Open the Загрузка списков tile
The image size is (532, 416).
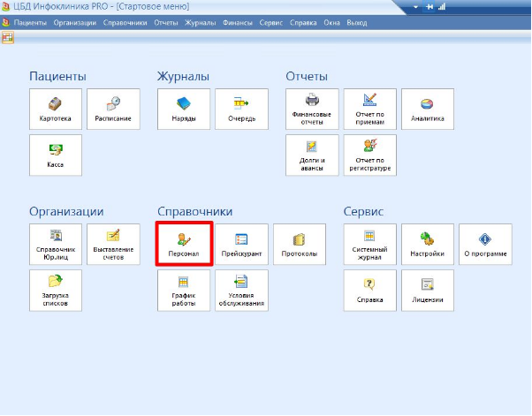click(56, 291)
